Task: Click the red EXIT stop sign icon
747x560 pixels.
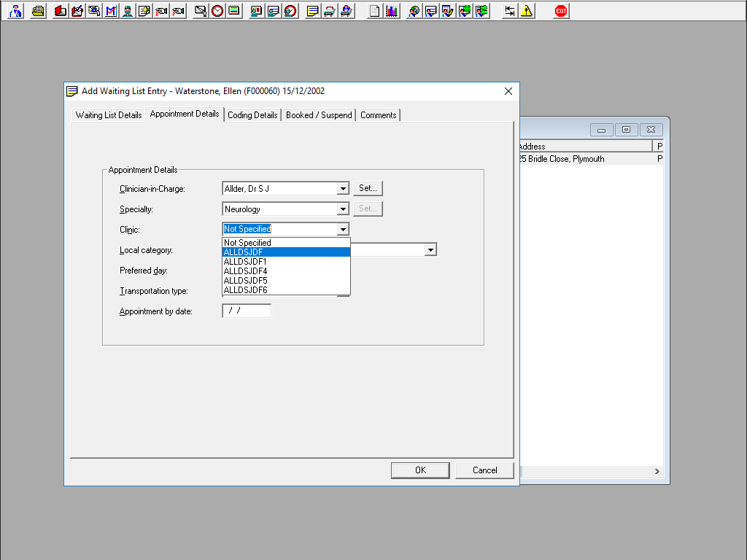Action: tap(561, 11)
